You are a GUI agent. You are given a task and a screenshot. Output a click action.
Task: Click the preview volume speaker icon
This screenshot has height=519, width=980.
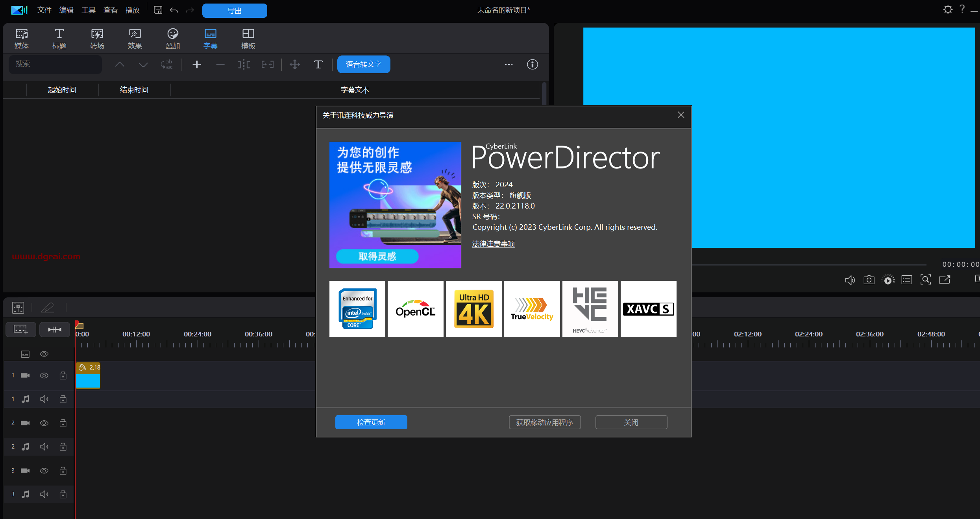click(x=850, y=280)
